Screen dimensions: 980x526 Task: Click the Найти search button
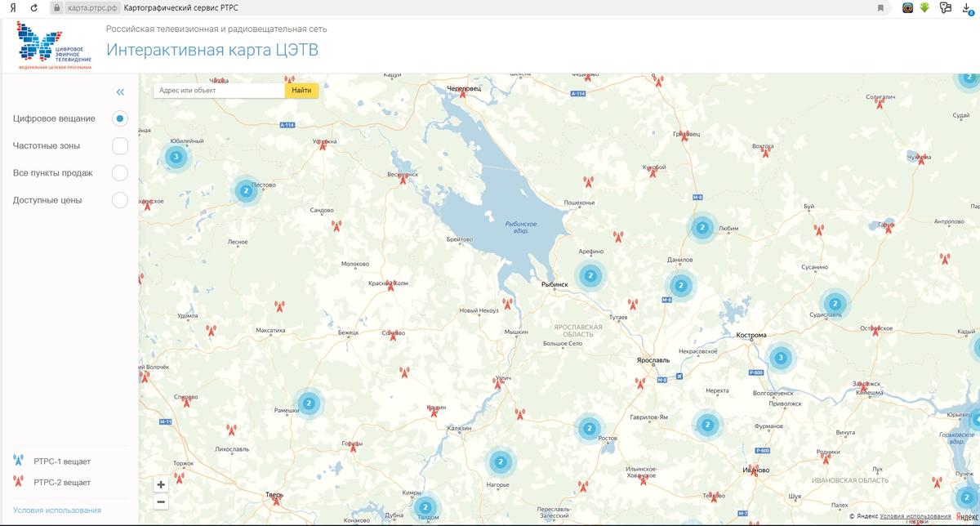tap(301, 91)
